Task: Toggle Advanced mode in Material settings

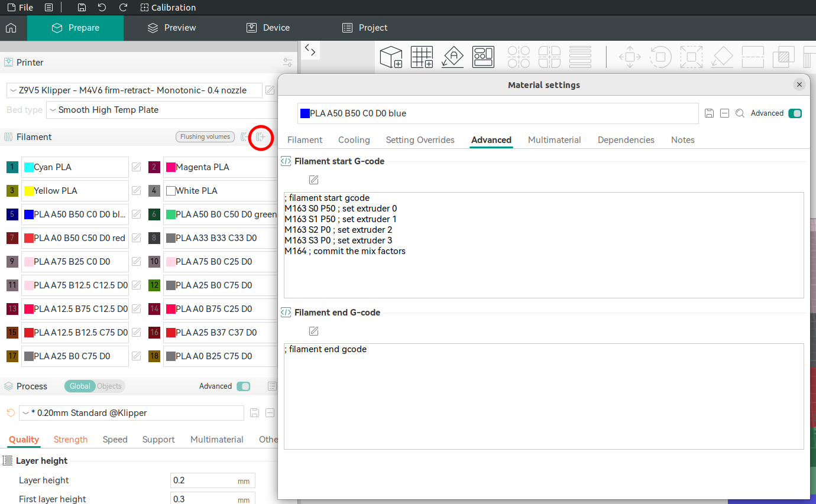Action: pos(795,113)
